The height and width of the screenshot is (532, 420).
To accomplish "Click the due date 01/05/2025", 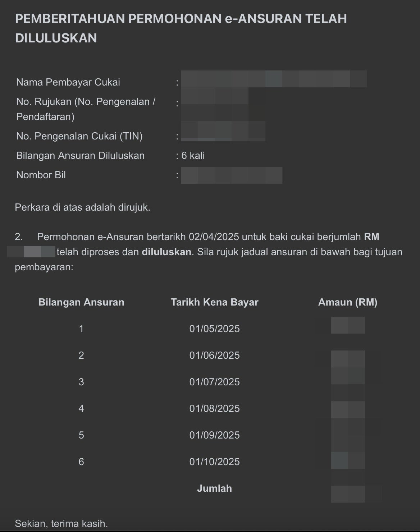I will pyautogui.click(x=215, y=329).
